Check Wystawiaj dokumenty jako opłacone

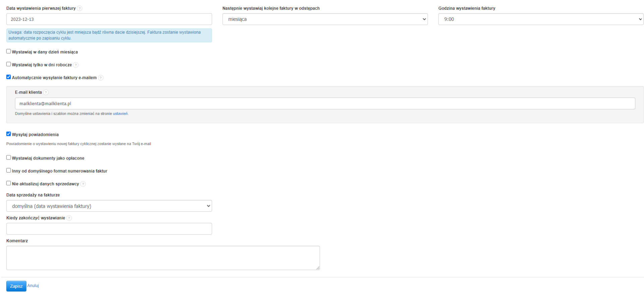pos(9,157)
